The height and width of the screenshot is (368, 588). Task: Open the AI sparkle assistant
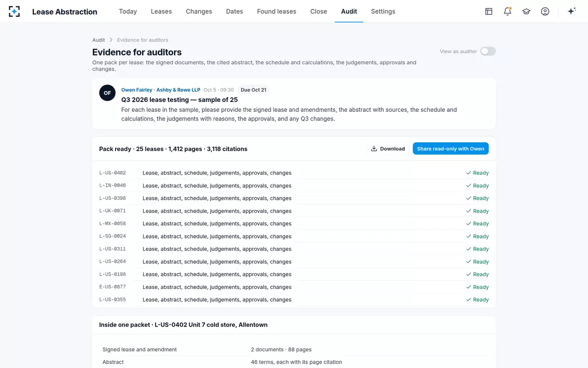[x=571, y=11]
